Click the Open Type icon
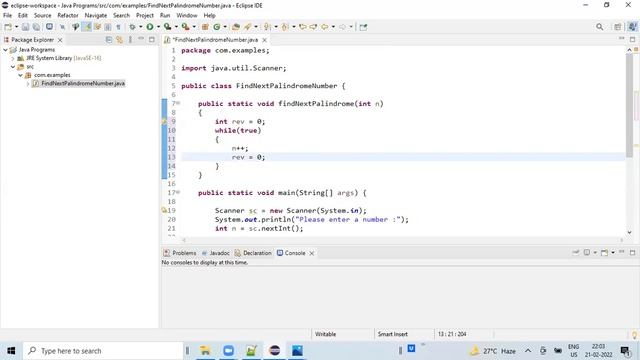Viewport: 640px width, 360px height. [x=236, y=27]
